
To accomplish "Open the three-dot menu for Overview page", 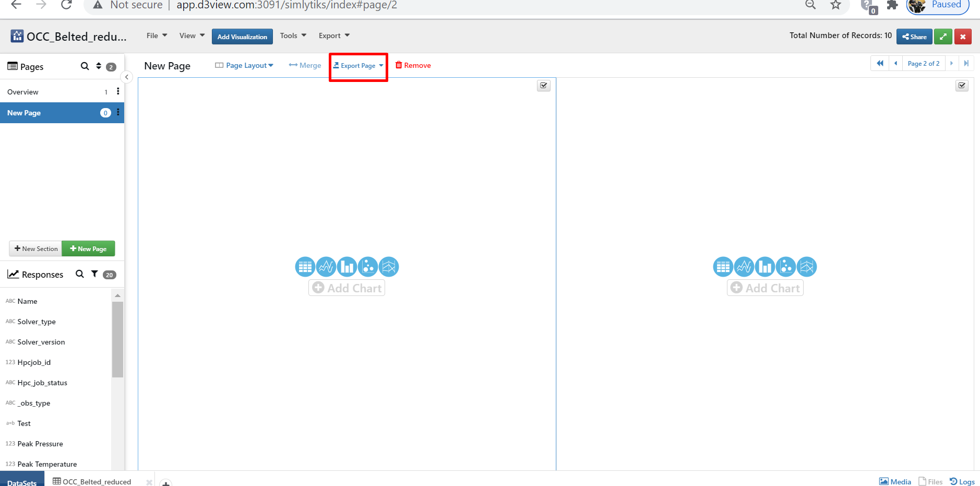I will pos(118,91).
